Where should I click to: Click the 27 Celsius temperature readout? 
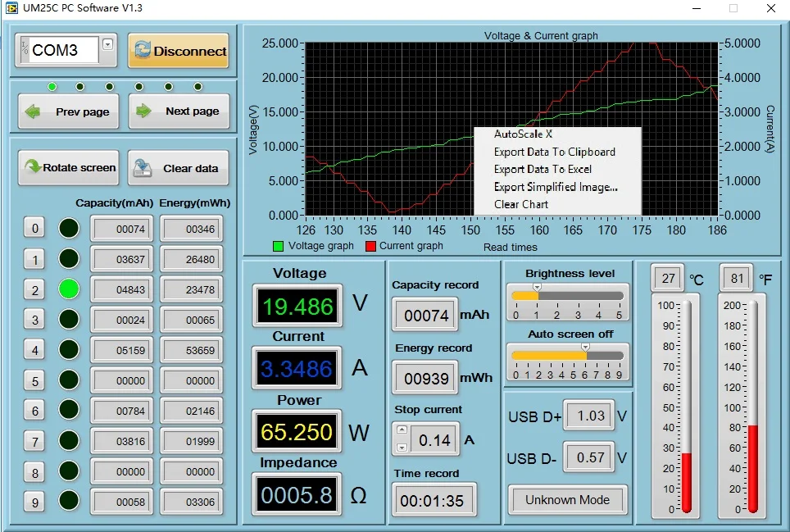coord(668,278)
